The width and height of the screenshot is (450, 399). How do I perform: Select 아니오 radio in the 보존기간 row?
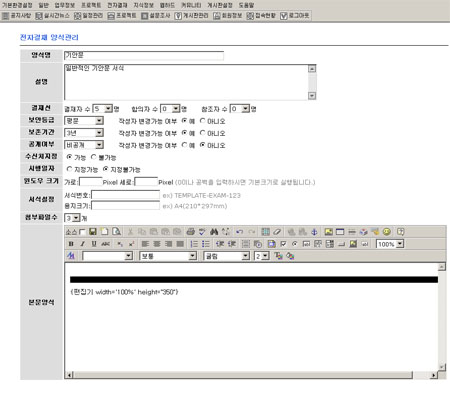(x=202, y=133)
